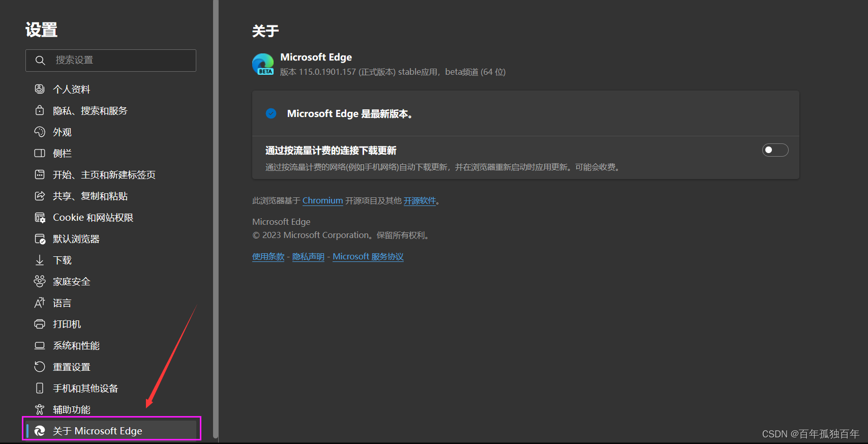Click the 设置 sidebar heading
Image resolution: width=868 pixels, height=444 pixels.
41,29
